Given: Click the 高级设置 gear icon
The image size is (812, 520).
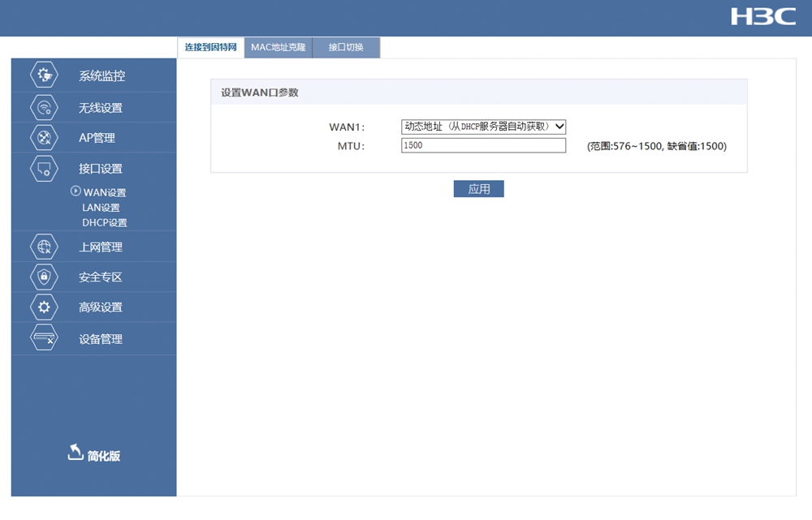Looking at the screenshot, I should click(44, 307).
